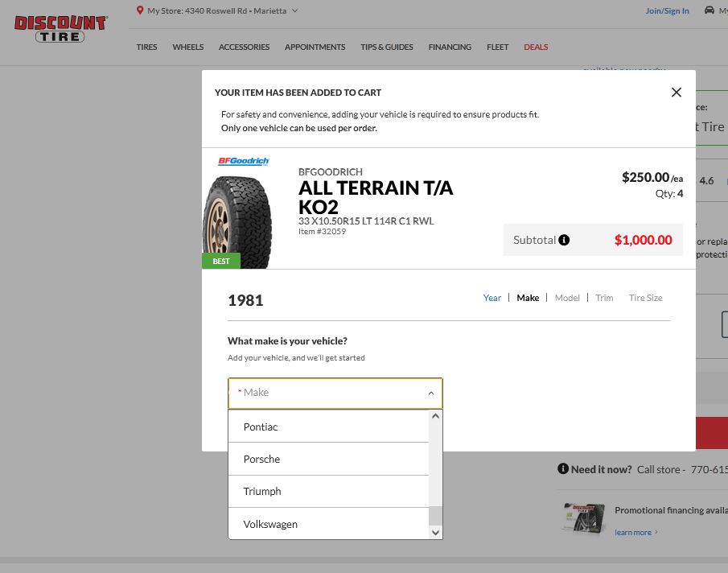
Task: Choose Pontiac from the make list
Action: 329,427
